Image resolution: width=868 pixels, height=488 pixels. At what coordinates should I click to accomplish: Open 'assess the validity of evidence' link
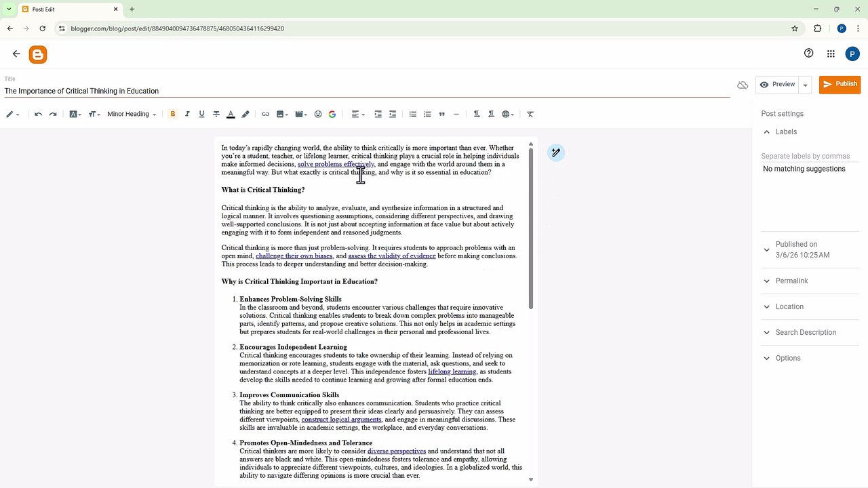point(392,256)
